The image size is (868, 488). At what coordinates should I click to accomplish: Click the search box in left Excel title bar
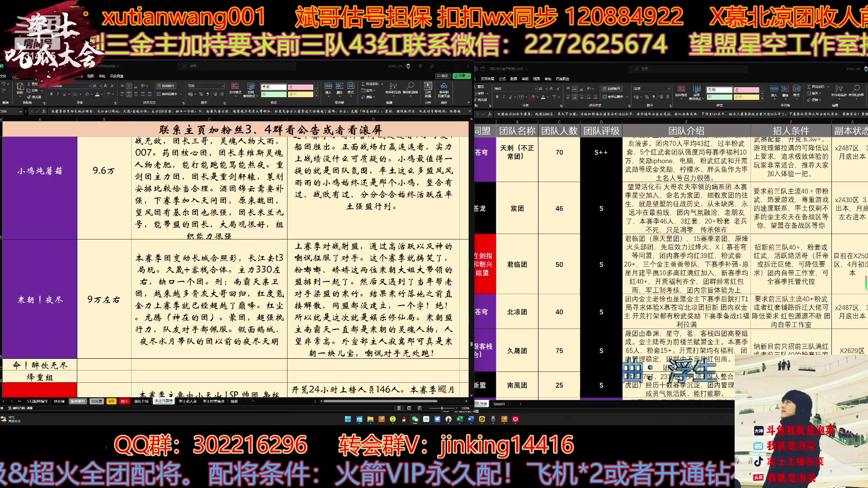pos(237,66)
